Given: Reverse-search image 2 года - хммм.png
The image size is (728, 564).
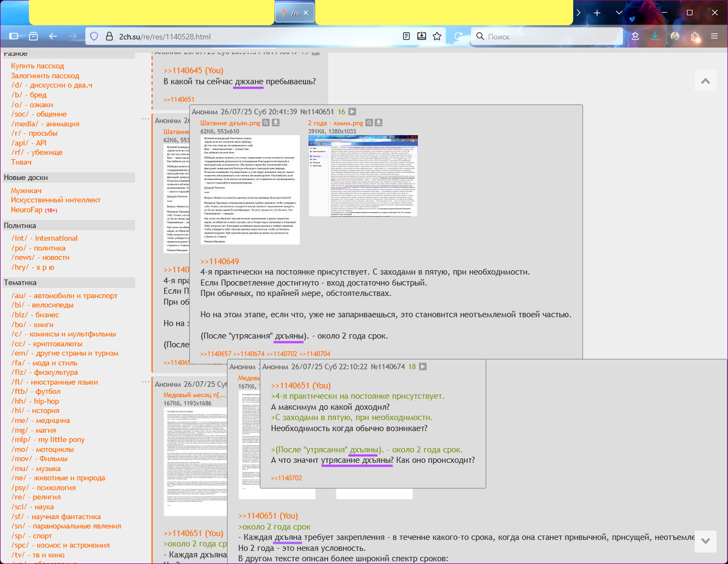Looking at the screenshot, I should 369,123.
